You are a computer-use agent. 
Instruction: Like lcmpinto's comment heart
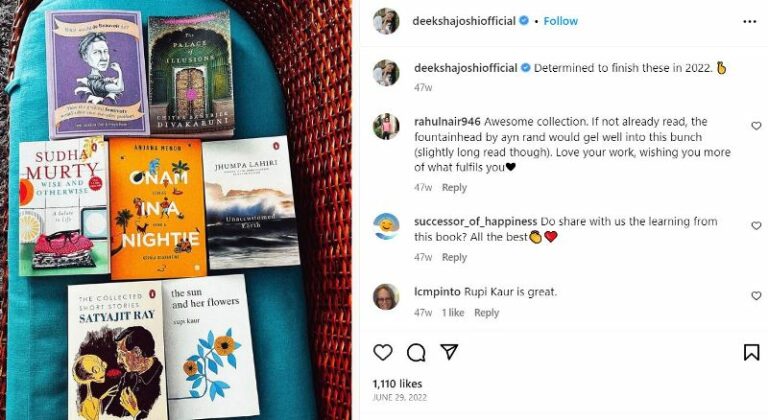pos(756,296)
